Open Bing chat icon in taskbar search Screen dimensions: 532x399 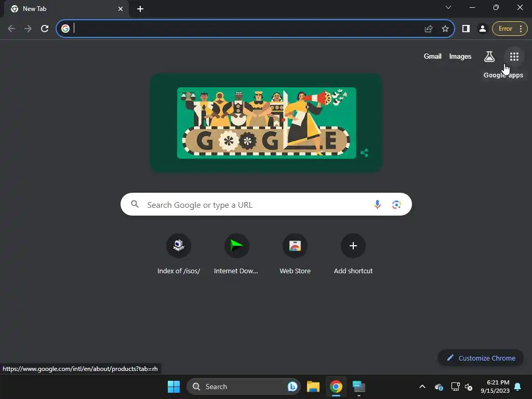[292, 387]
